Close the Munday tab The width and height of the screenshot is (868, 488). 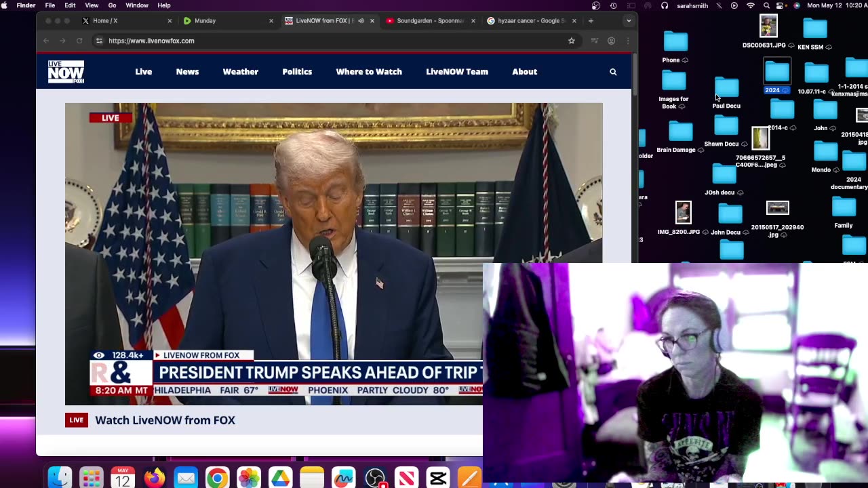pos(271,21)
